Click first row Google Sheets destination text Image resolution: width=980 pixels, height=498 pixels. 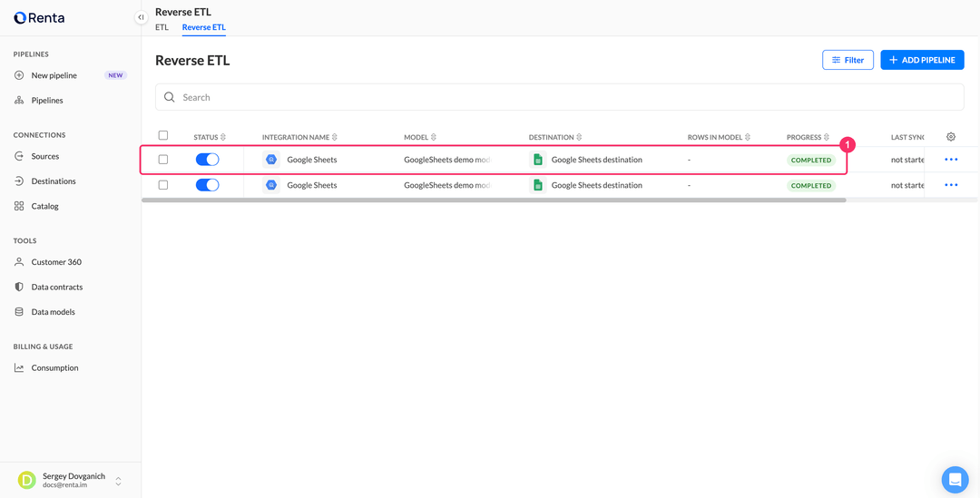(x=596, y=160)
